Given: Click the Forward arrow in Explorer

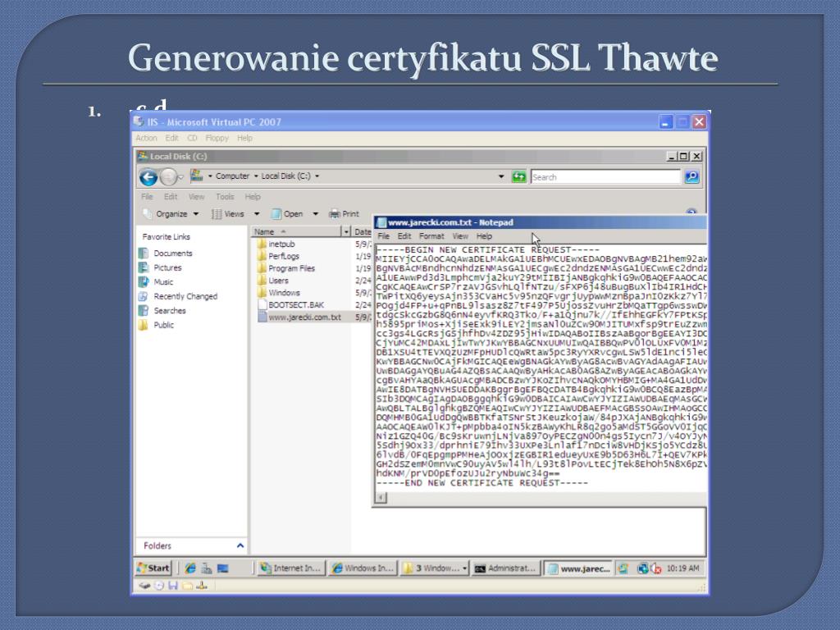Looking at the screenshot, I should point(168,177).
